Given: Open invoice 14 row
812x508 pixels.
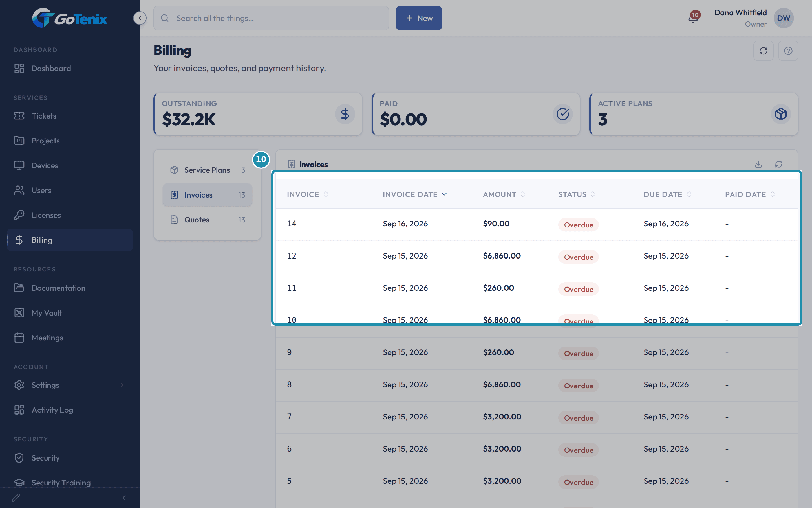Looking at the screenshot, I should [537, 225].
